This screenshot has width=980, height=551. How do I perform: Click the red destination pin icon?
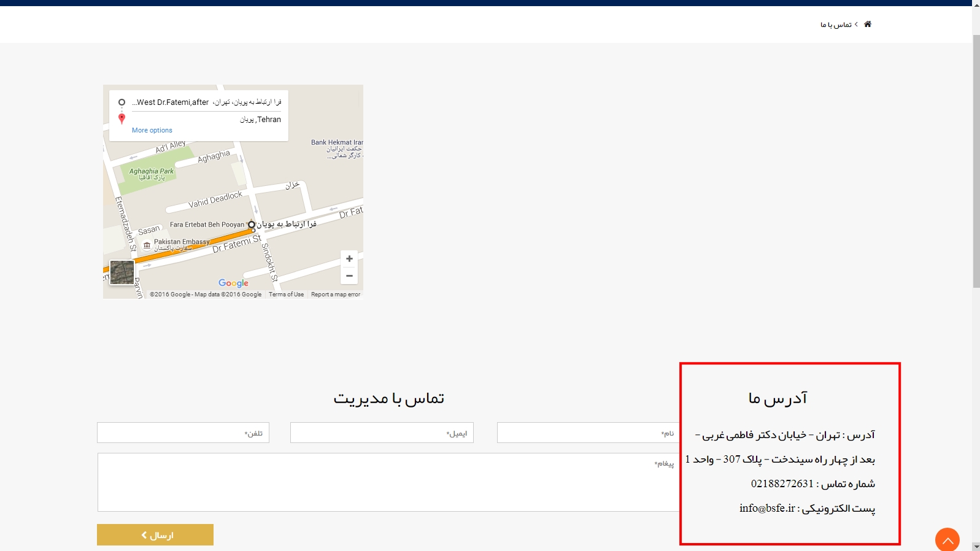pyautogui.click(x=122, y=118)
